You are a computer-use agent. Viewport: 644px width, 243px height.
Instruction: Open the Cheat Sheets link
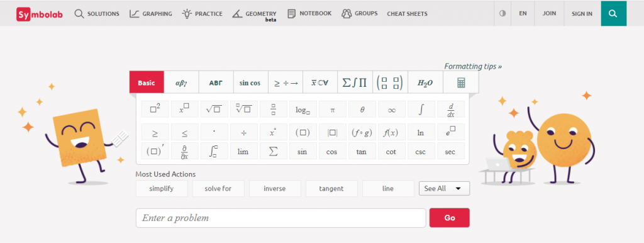click(x=407, y=14)
